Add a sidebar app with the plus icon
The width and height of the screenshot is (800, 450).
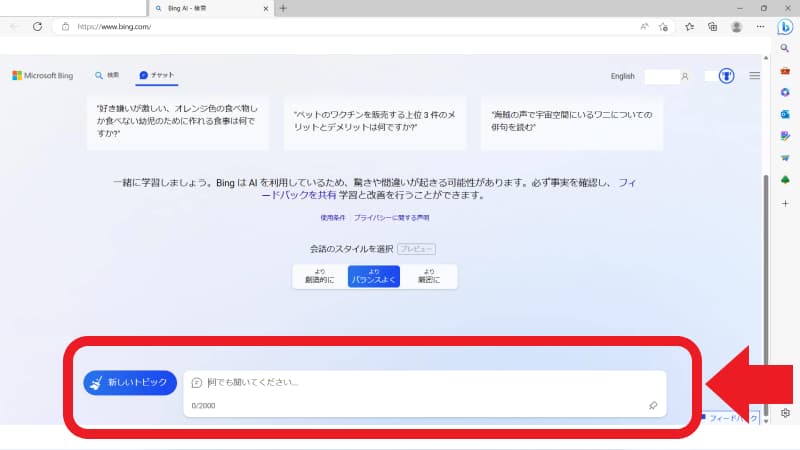785,204
